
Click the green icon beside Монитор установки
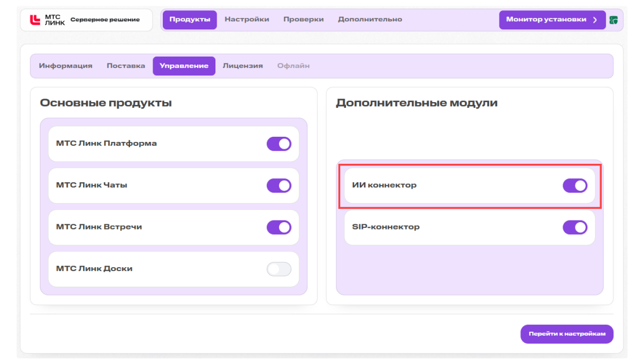coord(613,20)
